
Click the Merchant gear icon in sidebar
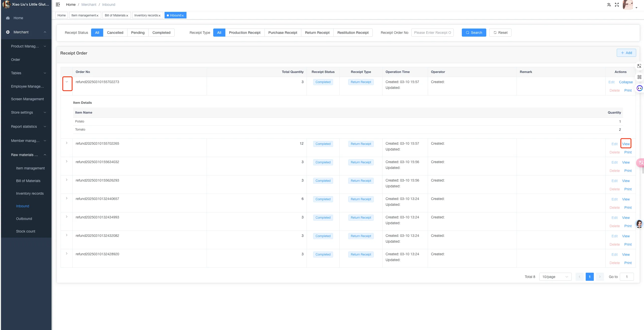pos(8,32)
